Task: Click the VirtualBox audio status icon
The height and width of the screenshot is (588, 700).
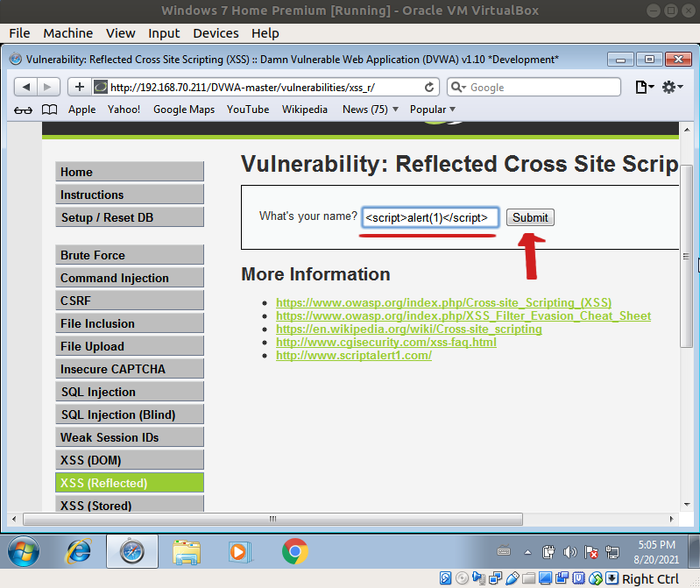Action: [x=478, y=578]
